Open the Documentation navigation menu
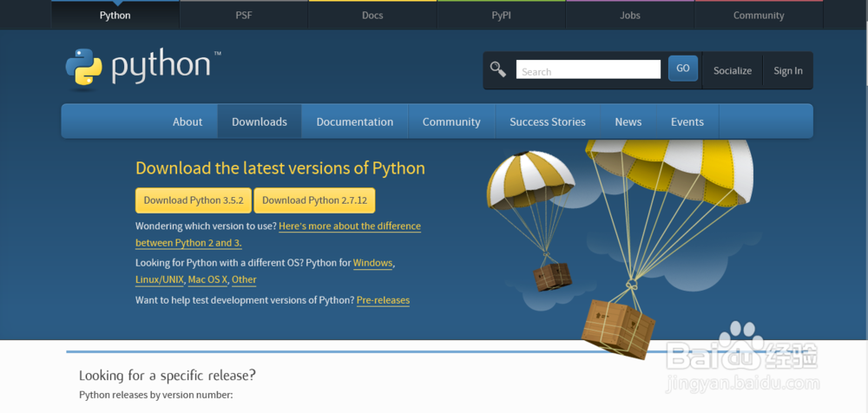Screen dimensions: 868x413 tap(354, 121)
